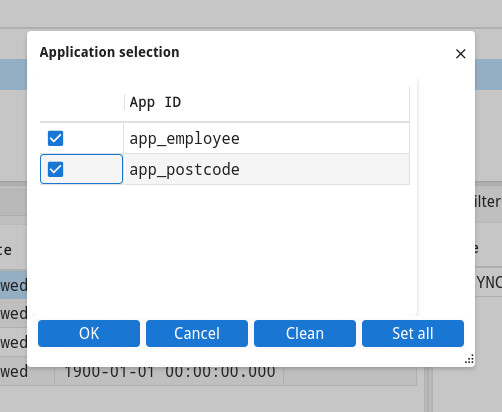Clear all selections with Clean
The image size is (502, 412).
coord(305,333)
